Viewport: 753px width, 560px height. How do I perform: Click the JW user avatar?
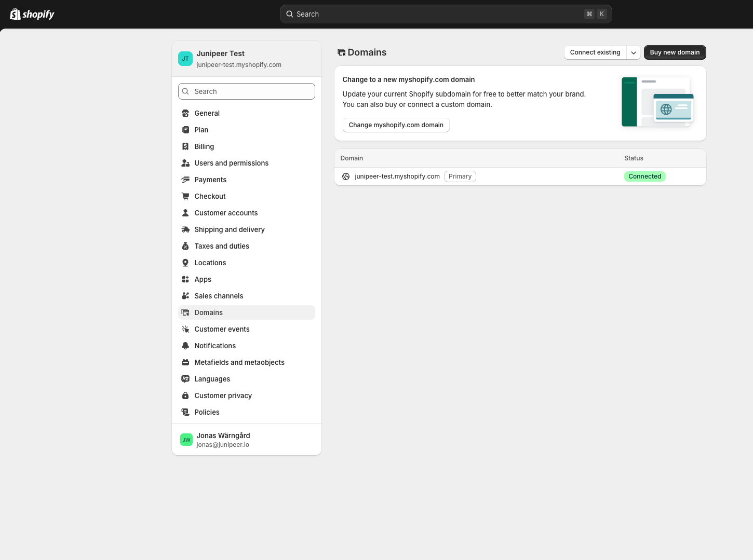pyautogui.click(x=186, y=440)
